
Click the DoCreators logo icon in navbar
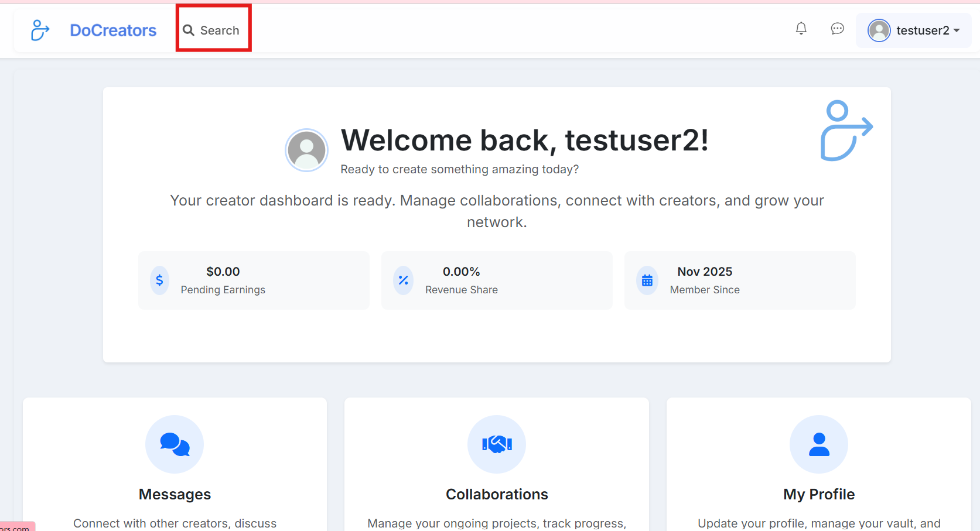[40, 30]
